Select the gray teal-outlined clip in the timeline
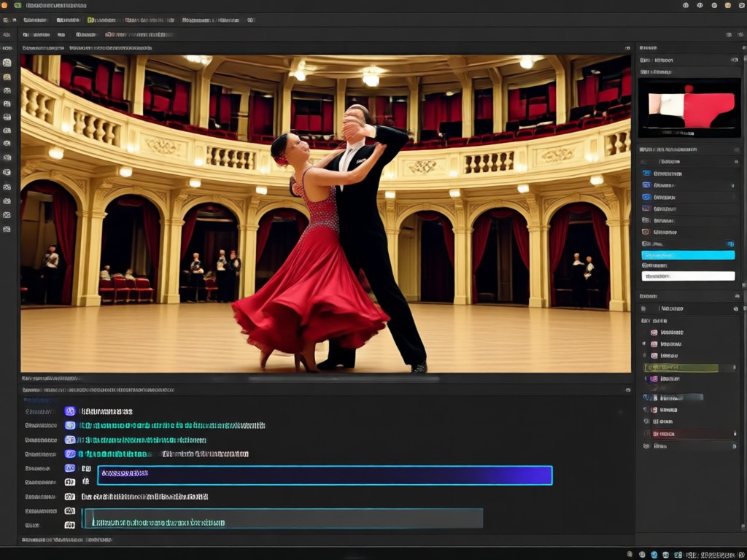The width and height of the screenshot is (747, 560). [282, 518]
